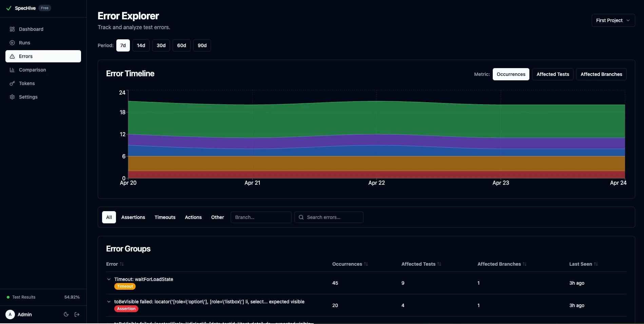Image resolution: width=644 pixels, height=324 pixels.
Task: Sort by Affected Branches arrows icon
Action: point(525,264)
